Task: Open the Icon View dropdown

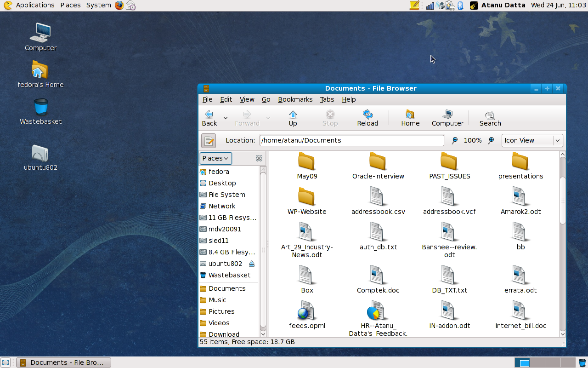Action: click(532, 141)
